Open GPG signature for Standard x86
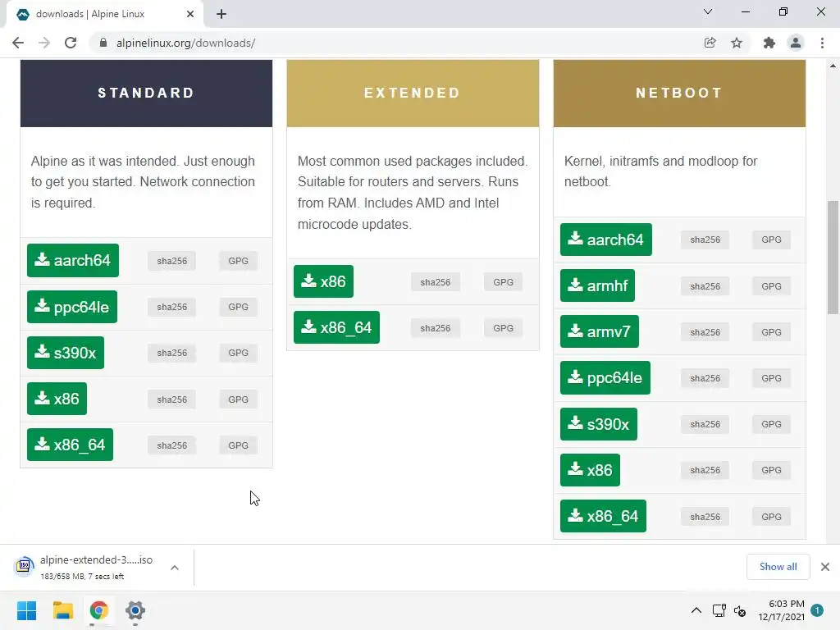The image size is (840, 630). (x=239, y=399)
